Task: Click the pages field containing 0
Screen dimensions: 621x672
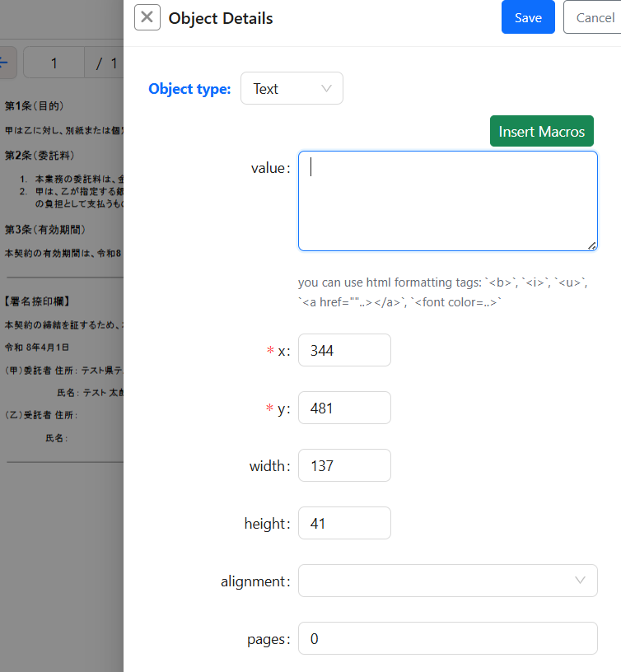Action: click(x=447, y=638)
